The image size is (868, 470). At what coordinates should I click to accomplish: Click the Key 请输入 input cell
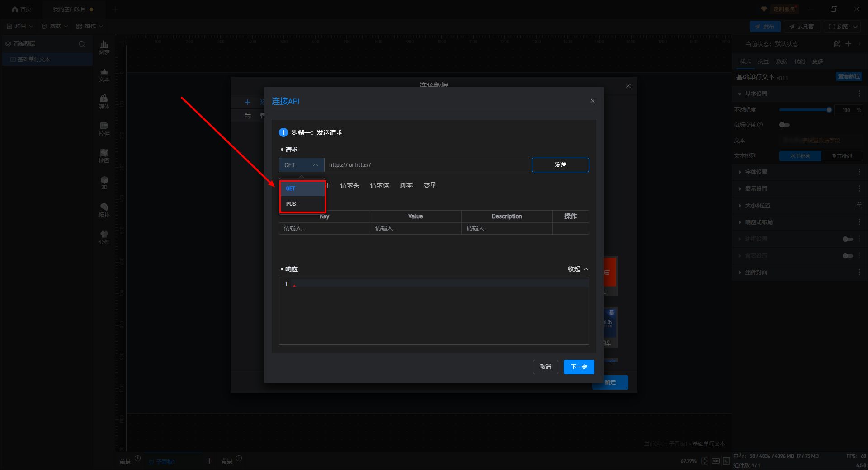coord(325,229)
